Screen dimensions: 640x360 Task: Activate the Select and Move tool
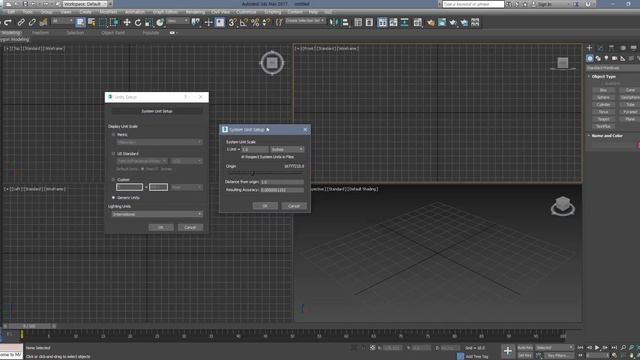pos(127,22)
